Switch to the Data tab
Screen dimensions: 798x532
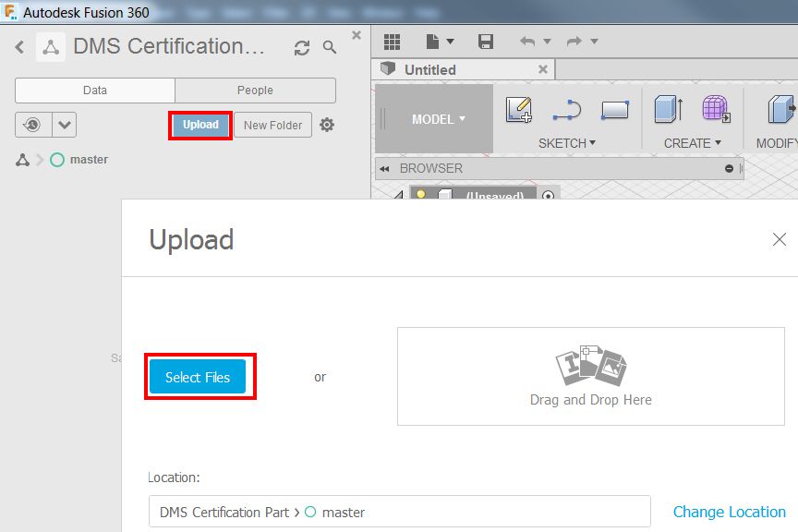95,91
